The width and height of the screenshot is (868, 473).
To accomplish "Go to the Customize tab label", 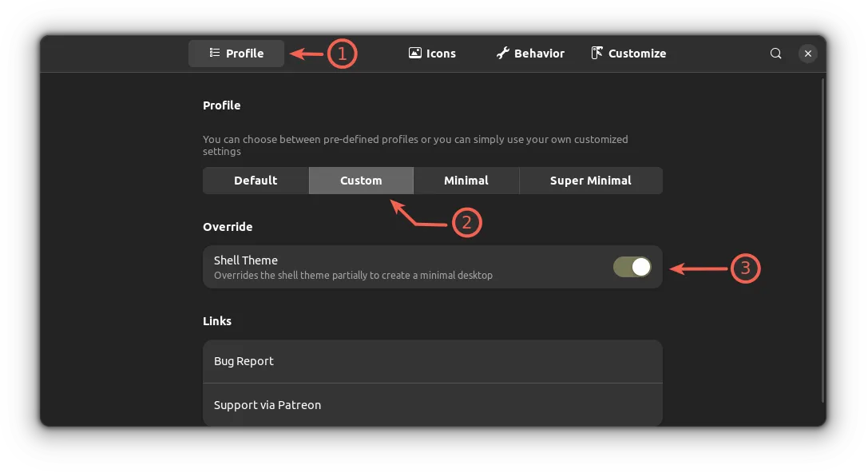I will point(637,54).
